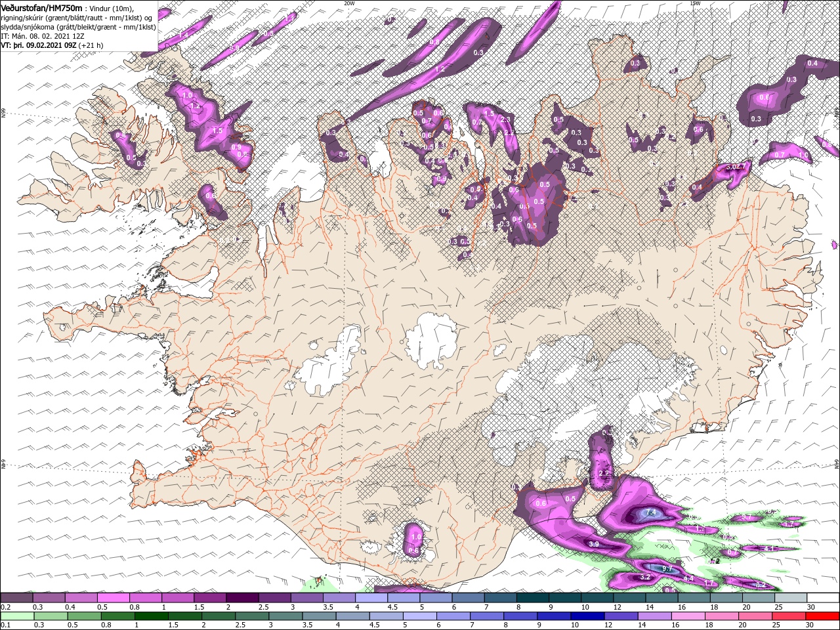Pick the bright pink 0.5 swatch in upper scale

[113, 598]
